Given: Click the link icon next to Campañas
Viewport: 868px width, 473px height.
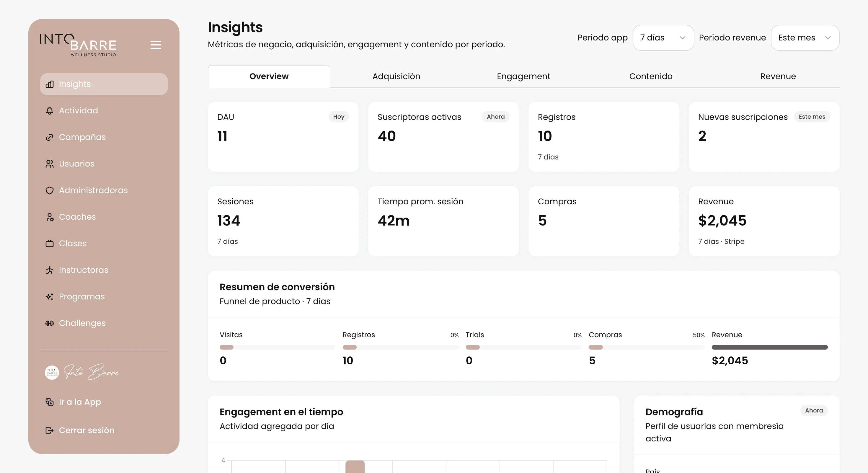Looking at the screenshot, I should tap(50, 137).
